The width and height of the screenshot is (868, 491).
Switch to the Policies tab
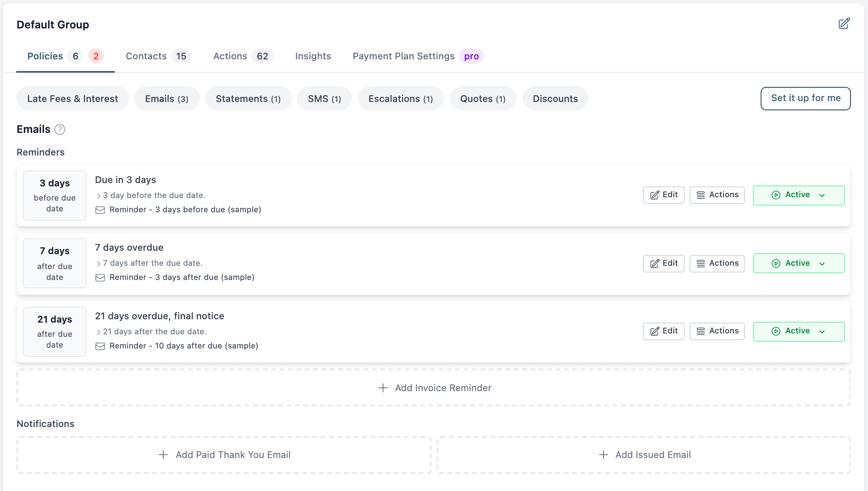click(x=66, y=56)
